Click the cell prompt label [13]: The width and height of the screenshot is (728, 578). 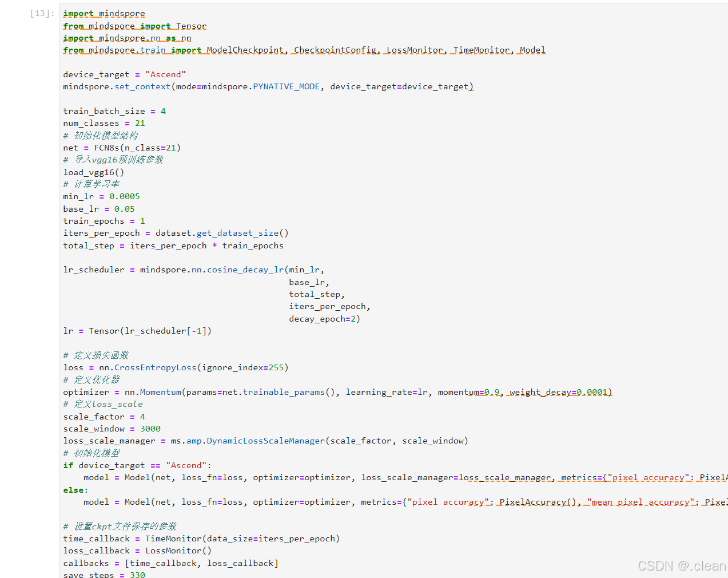pyautogui.click(x=42, y=13)
